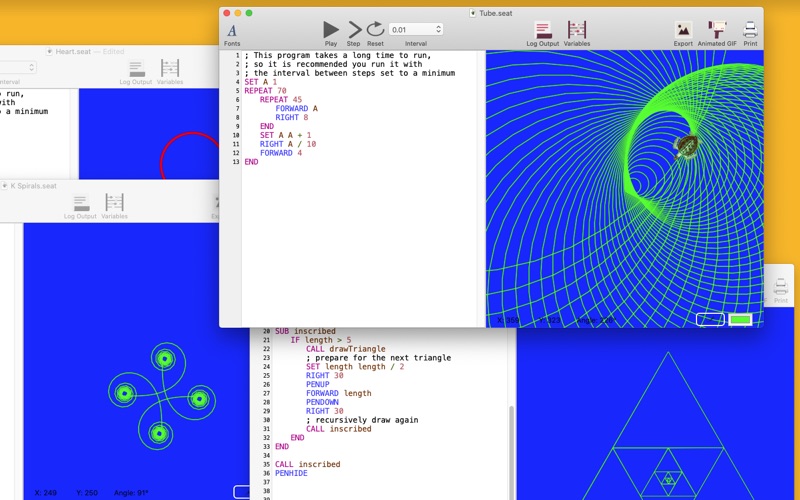Image resolution: width=800 pixels, height=500 pixels.
Task: Play the Tube.seat program
Action: (331, 34)
